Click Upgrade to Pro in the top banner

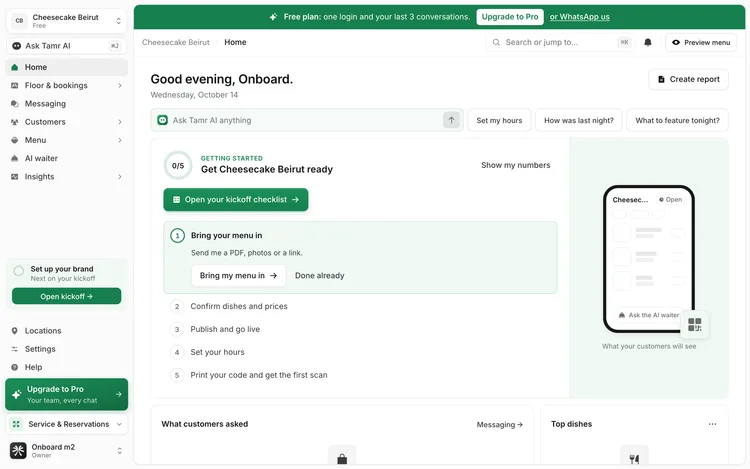[510, 17]
